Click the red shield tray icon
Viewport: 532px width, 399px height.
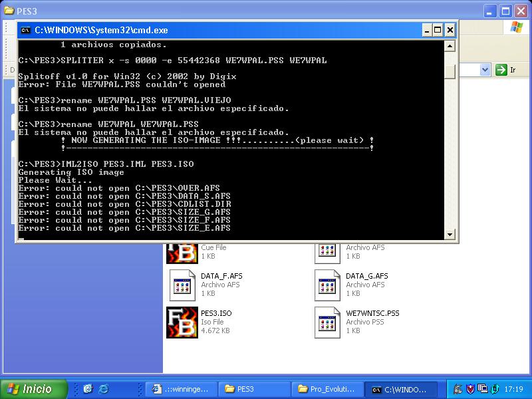469,389
